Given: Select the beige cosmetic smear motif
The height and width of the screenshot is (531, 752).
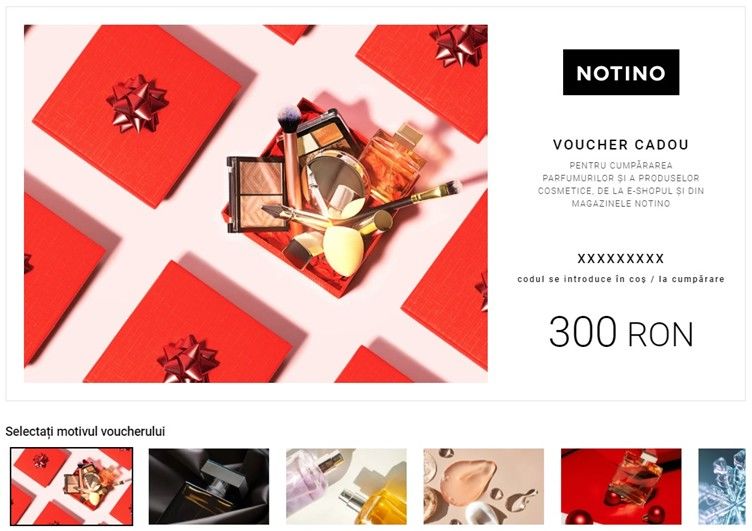Looking at the screenshot, I should click(x=483, y=486).
